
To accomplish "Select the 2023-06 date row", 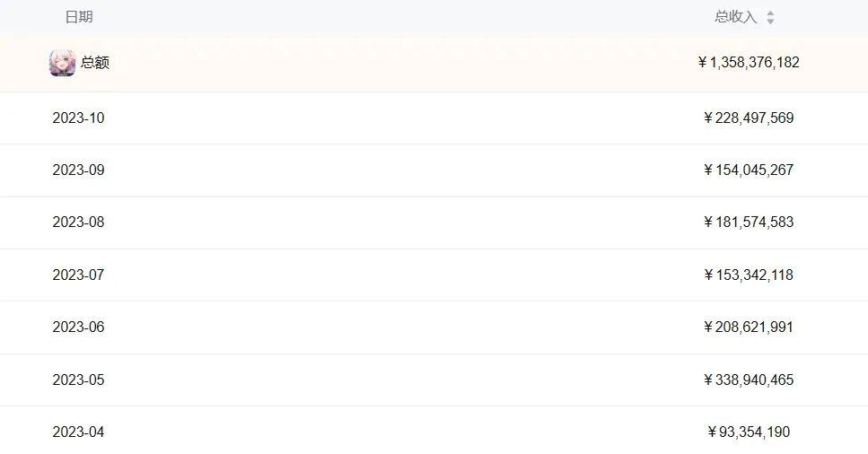I will click(x=78, y=327).
